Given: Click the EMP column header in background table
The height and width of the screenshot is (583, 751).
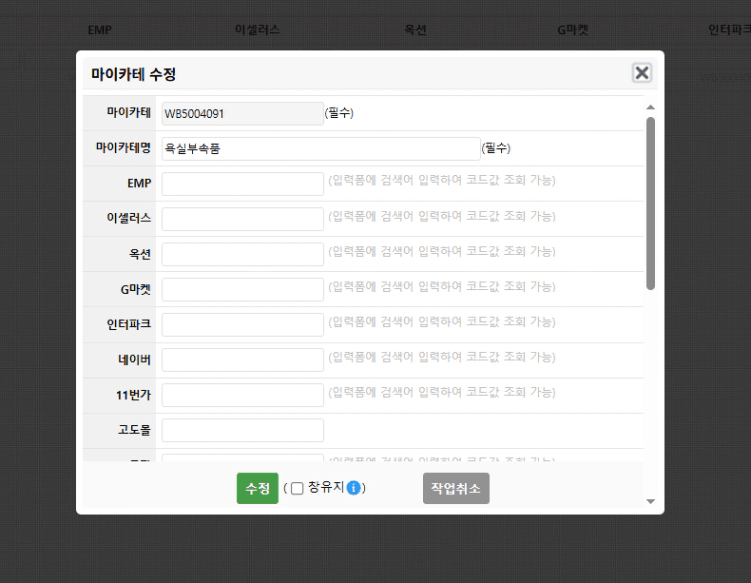Looking at the screenshot, I should pyautogui.click(x=100, y=30).
